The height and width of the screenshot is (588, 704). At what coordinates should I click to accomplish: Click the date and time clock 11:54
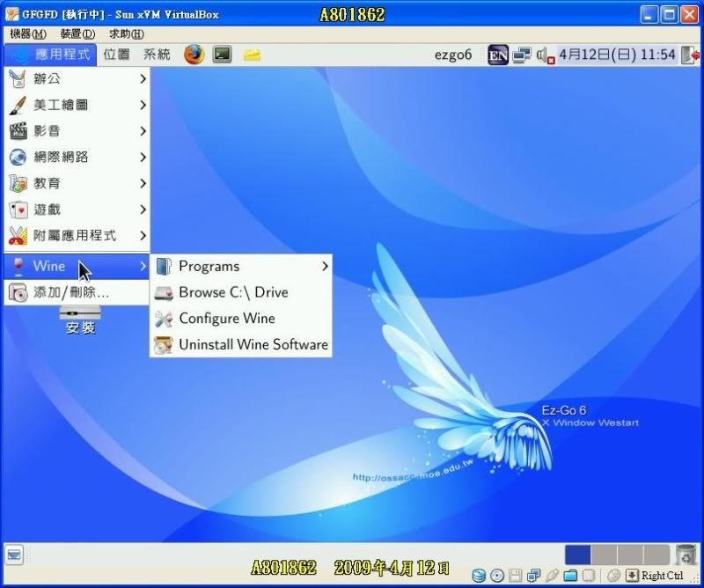coord(617,55)
